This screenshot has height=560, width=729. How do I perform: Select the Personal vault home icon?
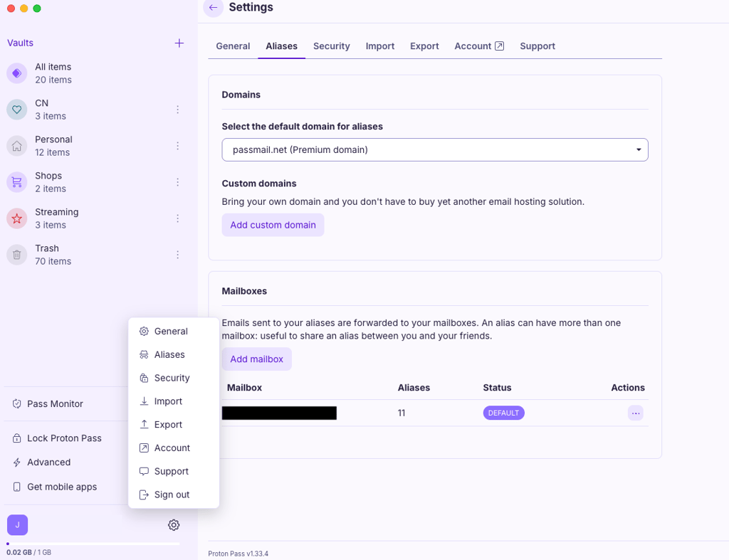(17, 146)
